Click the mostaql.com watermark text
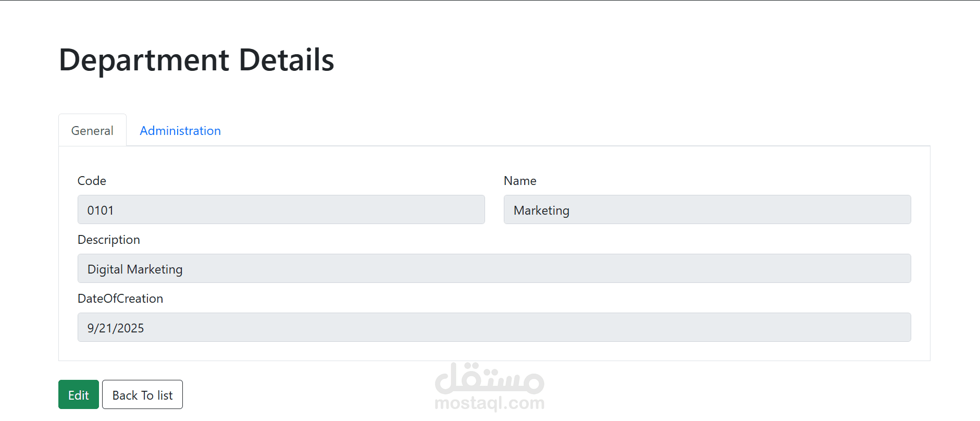Screen dimensions: 980x421 click(489, 403)
